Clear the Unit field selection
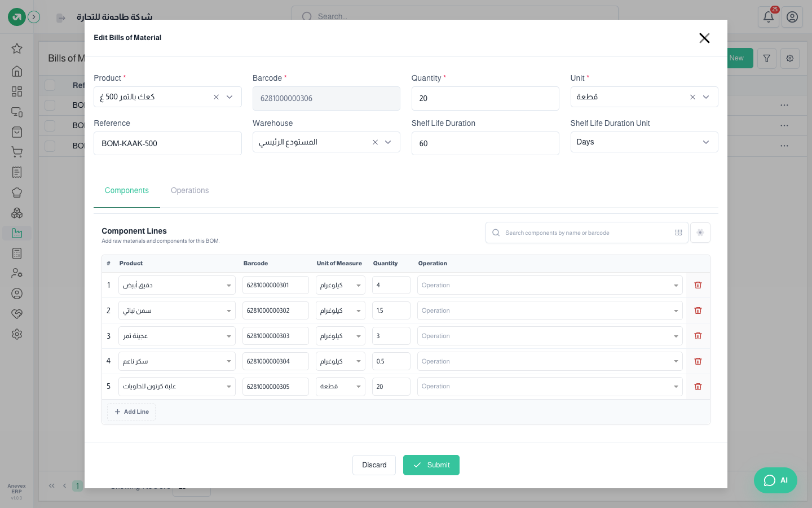812x508 pixels. (692, 97)
